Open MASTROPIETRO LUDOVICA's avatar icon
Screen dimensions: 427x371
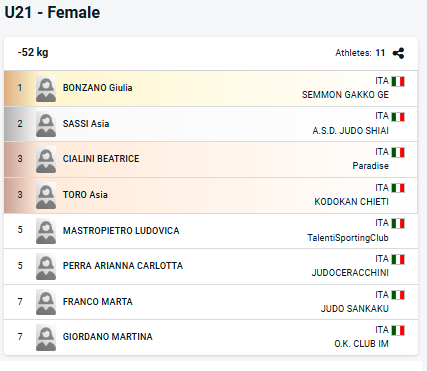coord(46,231)
